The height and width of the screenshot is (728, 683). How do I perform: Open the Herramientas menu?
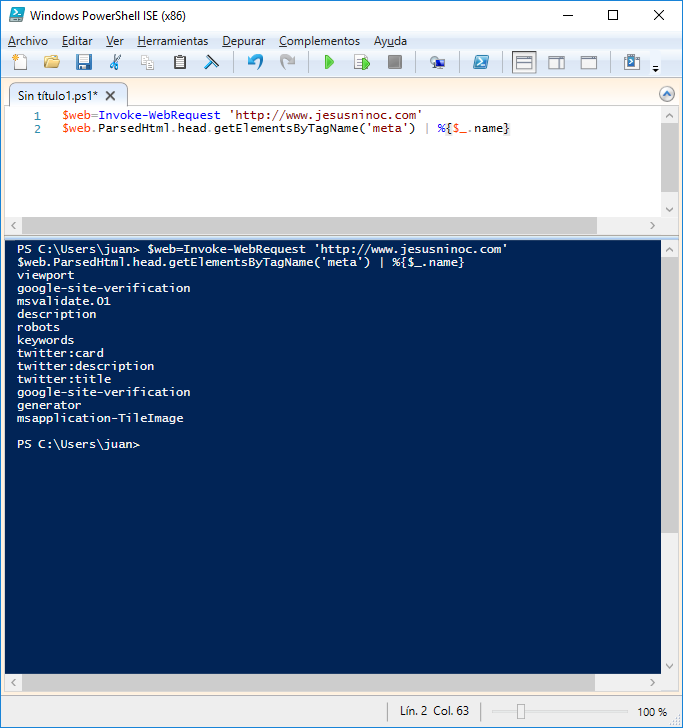(173, 41)
